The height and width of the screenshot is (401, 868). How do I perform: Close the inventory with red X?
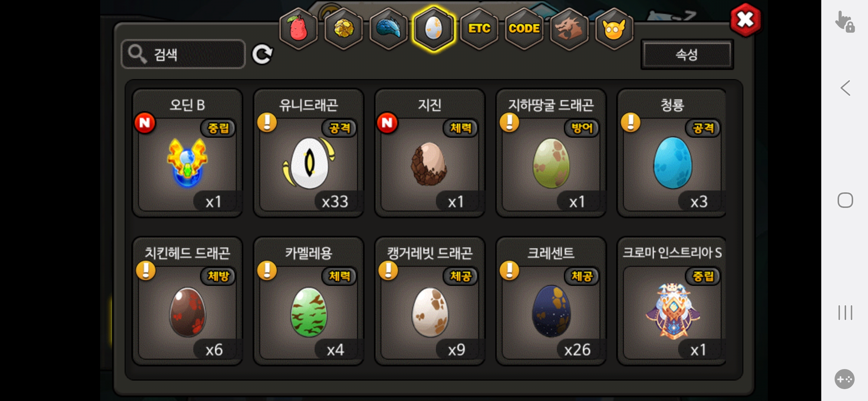pos(745,20)
